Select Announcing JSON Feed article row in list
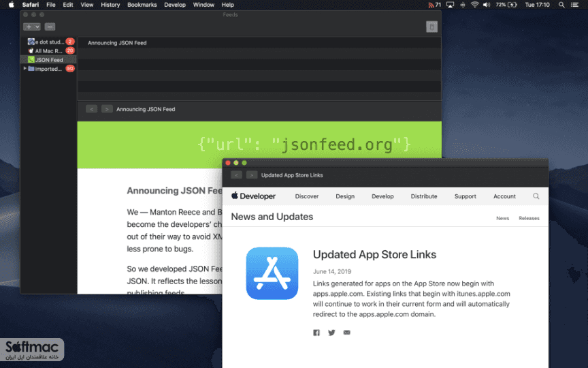Viewport: 588px width, 368px height. tap(259, 43)
